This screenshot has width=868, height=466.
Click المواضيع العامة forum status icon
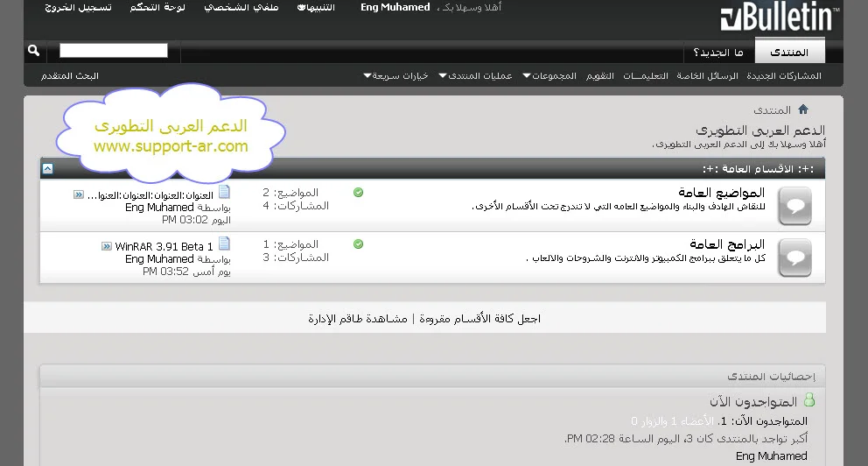coord(794,207)
